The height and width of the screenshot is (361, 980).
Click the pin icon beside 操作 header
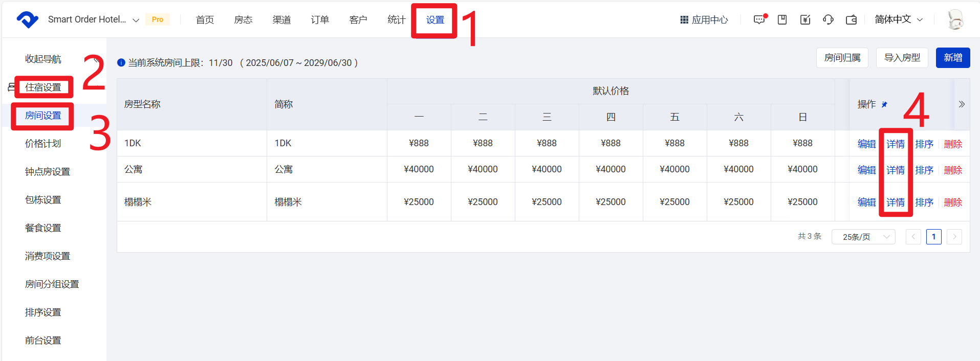pyautogui.click(x=884, y=104)
